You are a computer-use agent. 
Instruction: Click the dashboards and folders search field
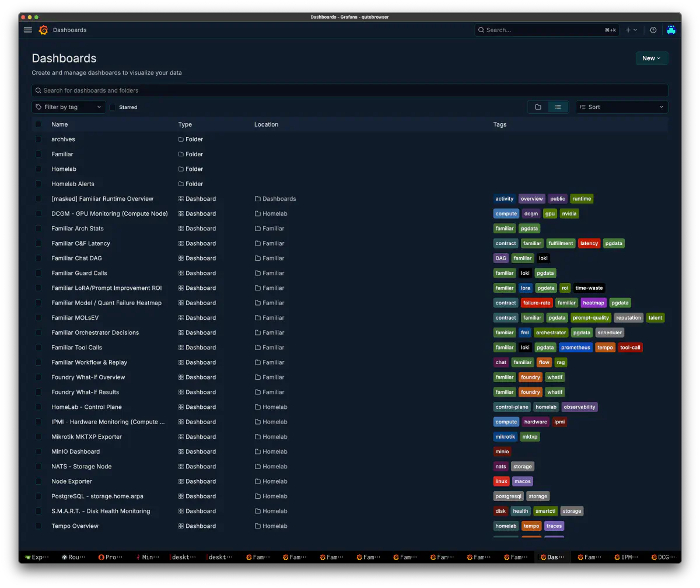tap(350, 90)
